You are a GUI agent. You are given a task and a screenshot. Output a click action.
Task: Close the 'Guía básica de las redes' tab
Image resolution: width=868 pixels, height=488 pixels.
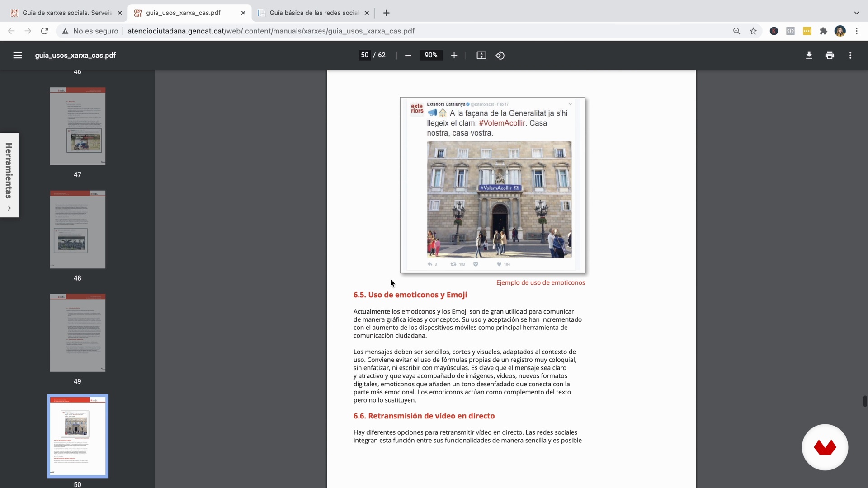tap(367, 13)
